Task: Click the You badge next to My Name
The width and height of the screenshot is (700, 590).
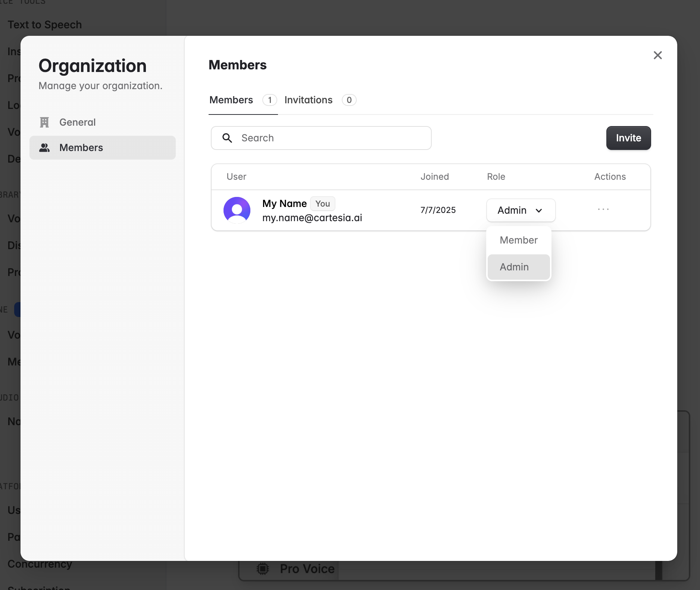Action: click(322, 204)
